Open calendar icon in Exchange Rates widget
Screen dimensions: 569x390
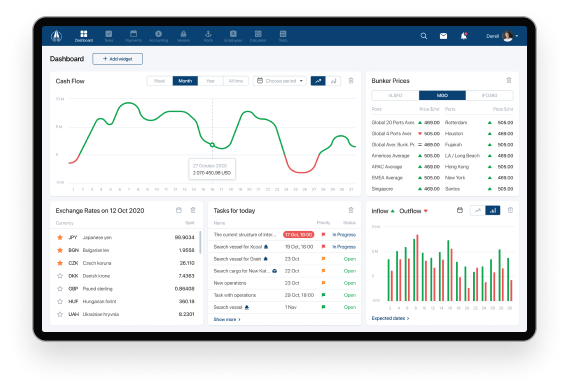tap(179, 210)
